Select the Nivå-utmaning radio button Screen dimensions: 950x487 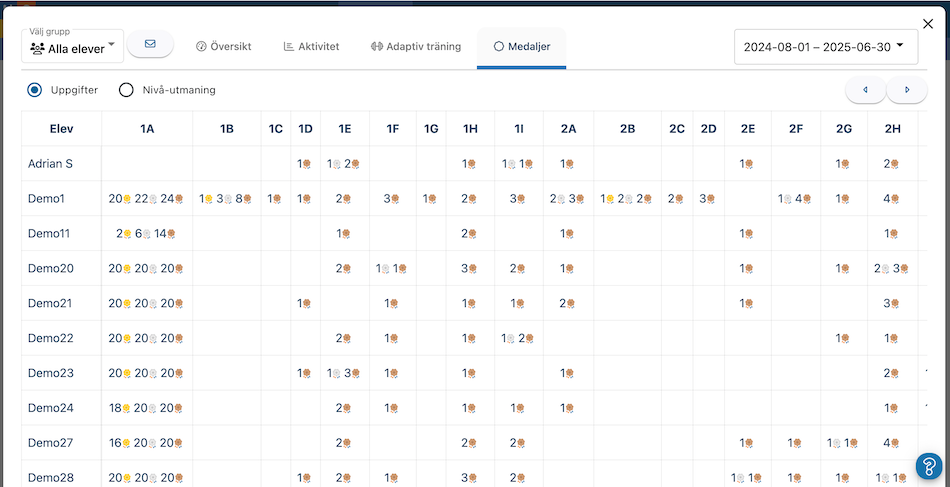pos(126,90)
